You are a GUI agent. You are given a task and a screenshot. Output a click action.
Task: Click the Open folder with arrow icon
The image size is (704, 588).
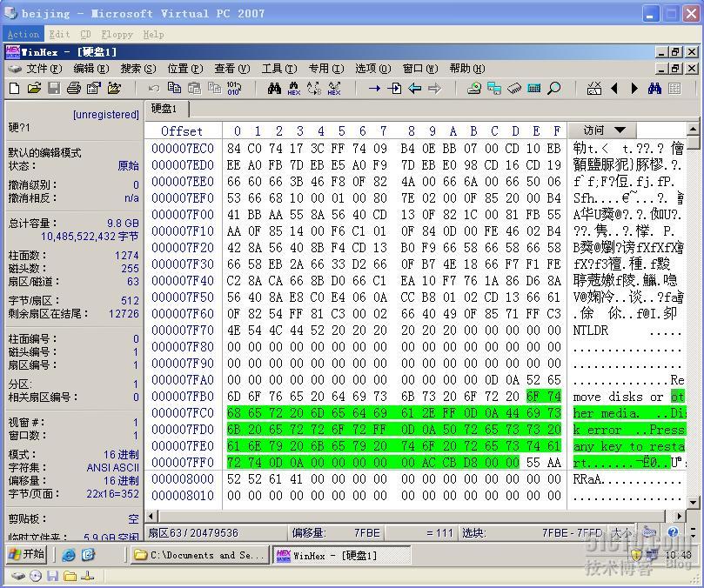point(114,89)
